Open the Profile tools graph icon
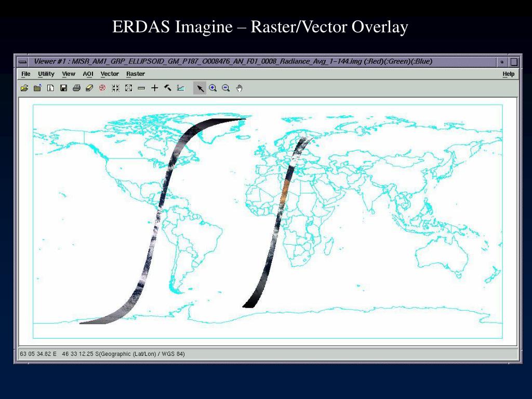The height and width of the screenshot is (399, 532). (x=180, y=88)
